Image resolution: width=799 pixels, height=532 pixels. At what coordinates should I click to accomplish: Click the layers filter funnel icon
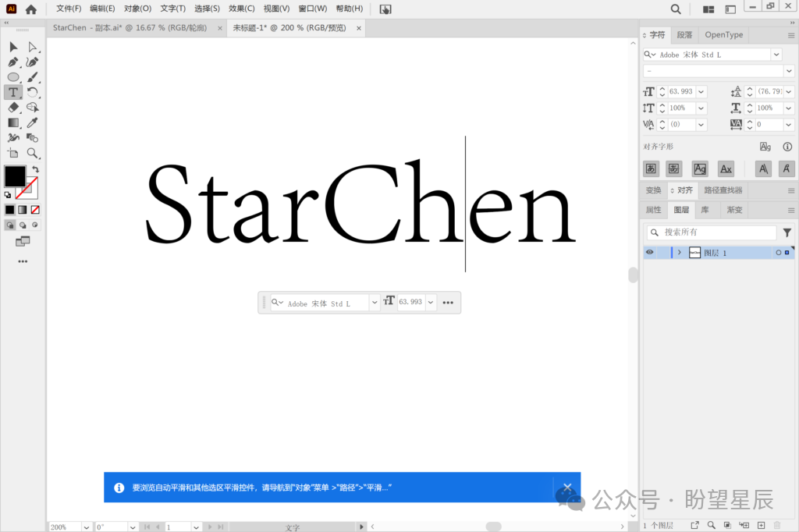point(787,232)
